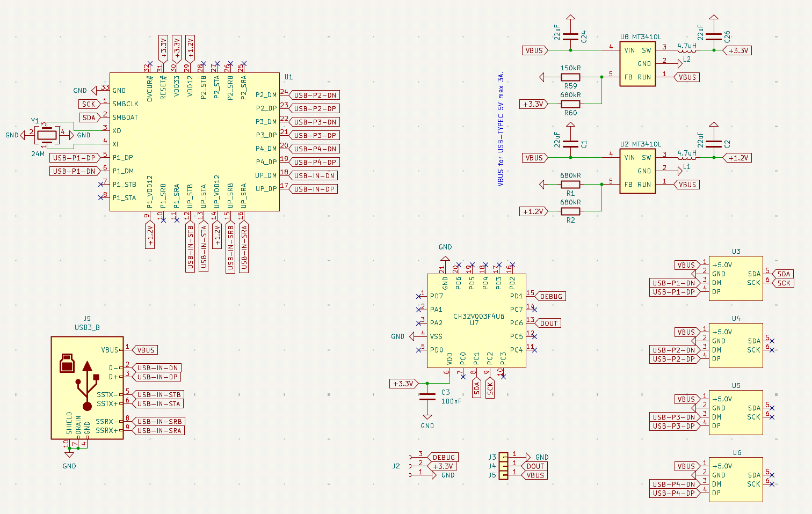
Task: Click USB-P2-DN label at U4
Action: tap(675, 350)
